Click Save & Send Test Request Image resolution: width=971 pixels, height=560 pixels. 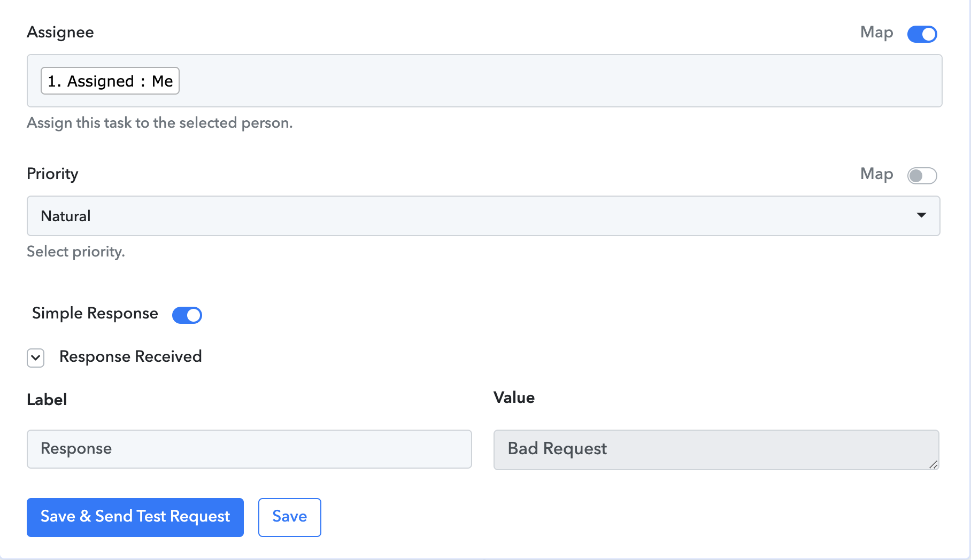pos(135,517)
